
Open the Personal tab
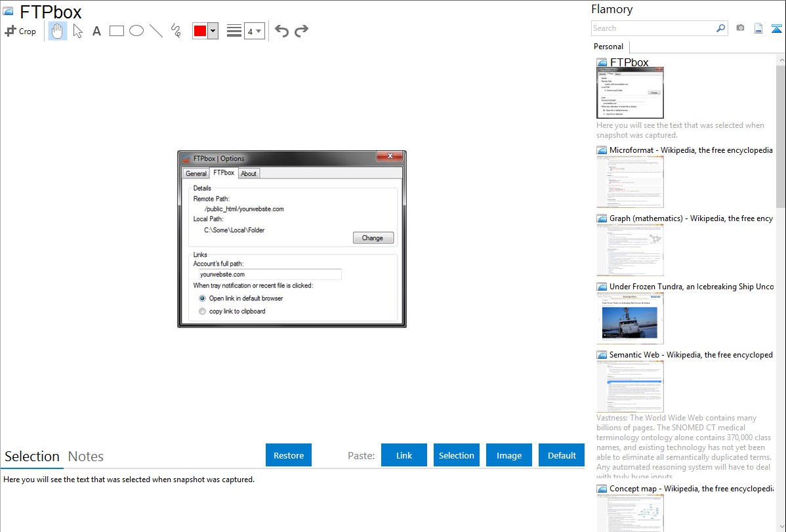pyautogui.click(x=609, y=46)
